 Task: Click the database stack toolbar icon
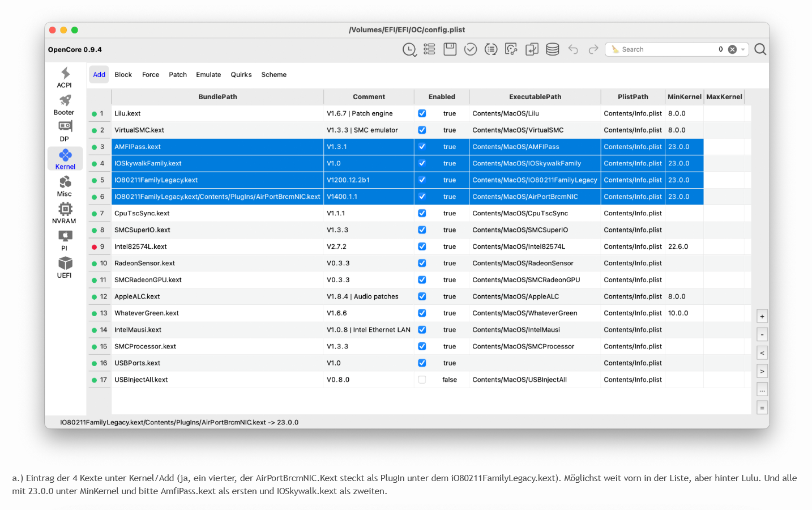(552, 49)
